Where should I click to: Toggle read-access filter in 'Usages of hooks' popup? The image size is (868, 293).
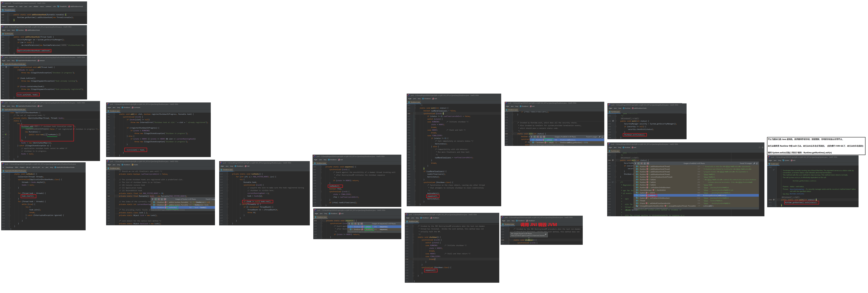(156, 199)
